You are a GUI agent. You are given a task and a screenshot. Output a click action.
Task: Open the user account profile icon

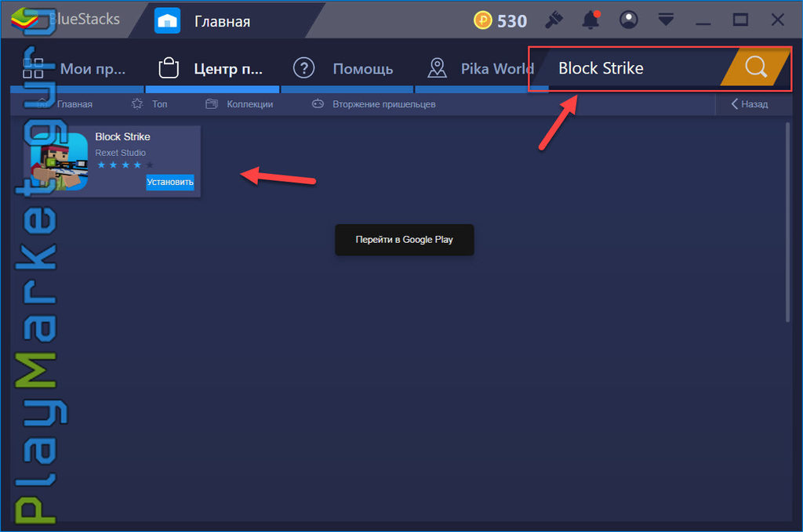(628, 20)
